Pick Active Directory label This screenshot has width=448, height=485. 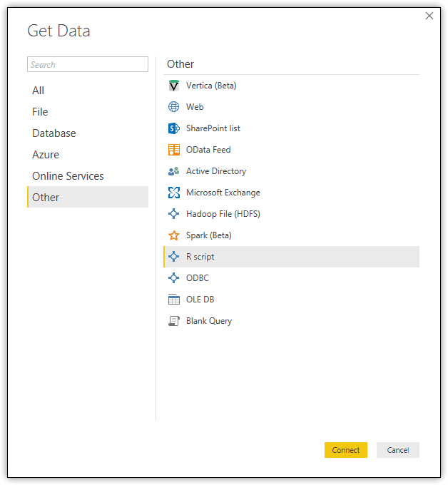click(x=216, y=171)
